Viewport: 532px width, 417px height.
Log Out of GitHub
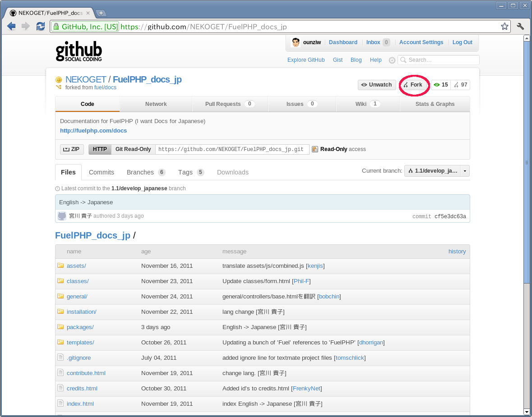point(463,42)
